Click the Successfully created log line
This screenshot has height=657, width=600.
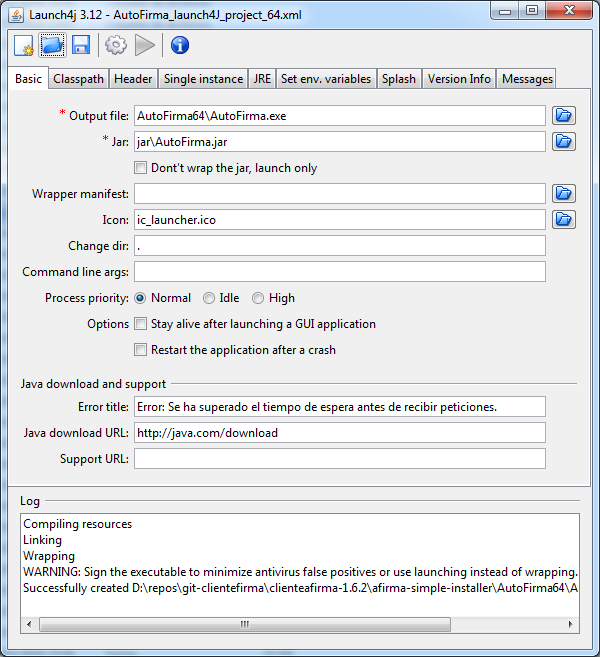(300, 588)
